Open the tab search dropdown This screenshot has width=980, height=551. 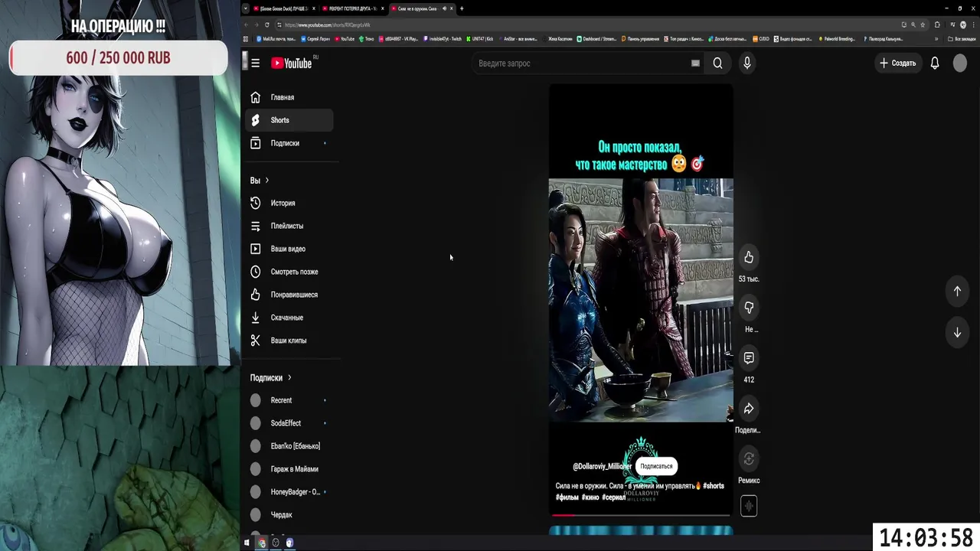246,8
